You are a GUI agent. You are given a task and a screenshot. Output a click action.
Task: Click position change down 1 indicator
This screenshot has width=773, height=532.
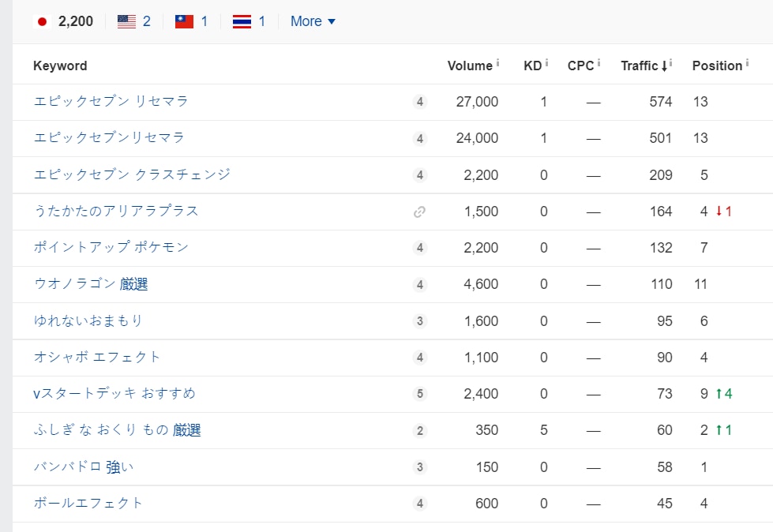coord(724,212)
